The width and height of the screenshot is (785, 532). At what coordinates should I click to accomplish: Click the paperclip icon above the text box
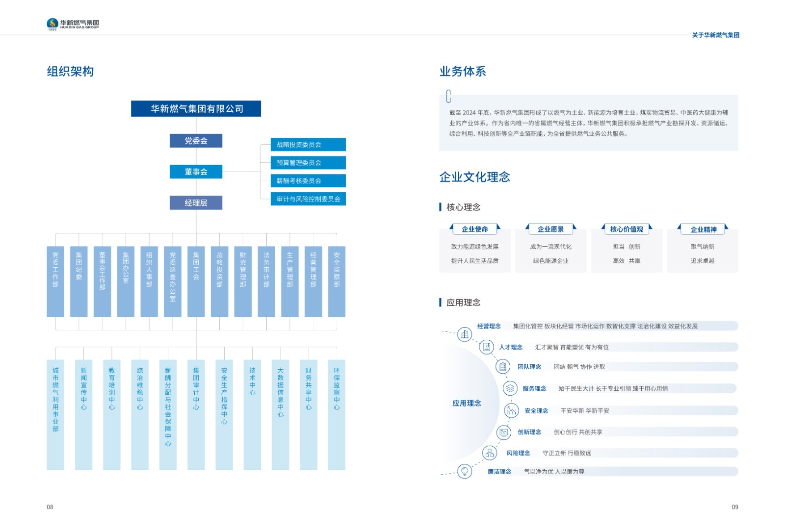click(x=448, y=96)
